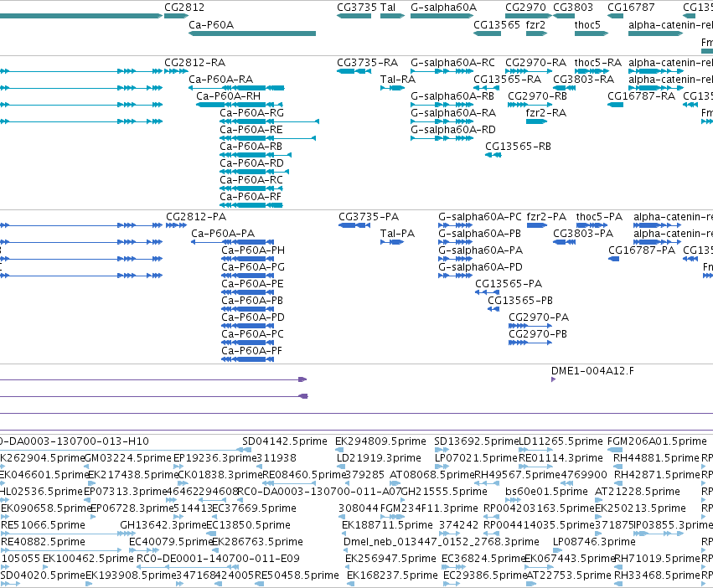This screenshot has height=588, width=713.
Task: Open the CG16787-RA transcript
Action: [615, 105]
